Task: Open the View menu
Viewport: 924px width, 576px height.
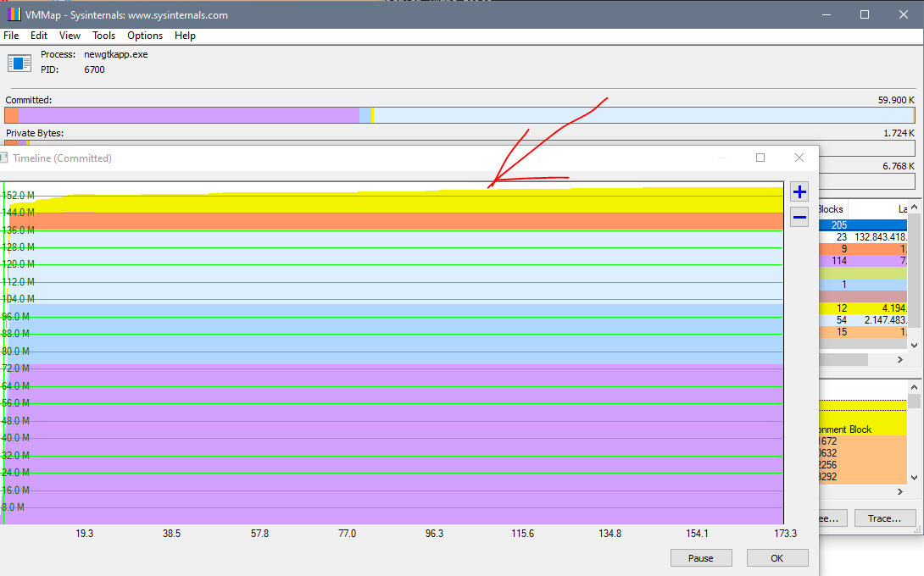Action: pyautogui.click(x=70, y=36)
